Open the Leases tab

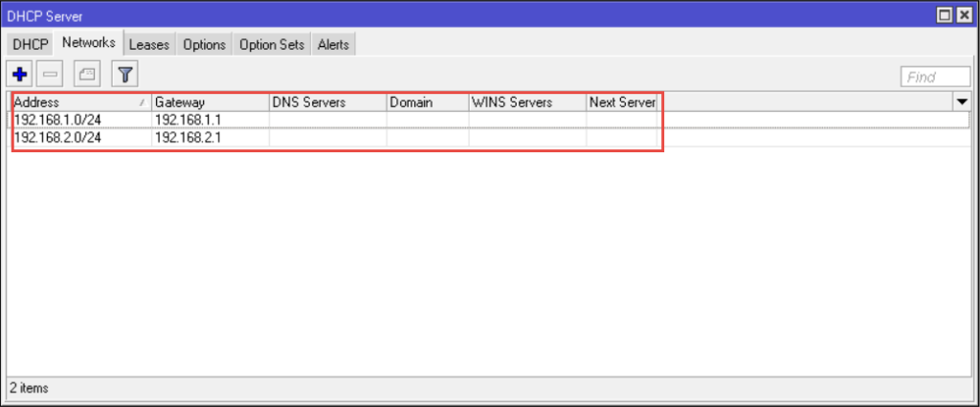[149, 45]
